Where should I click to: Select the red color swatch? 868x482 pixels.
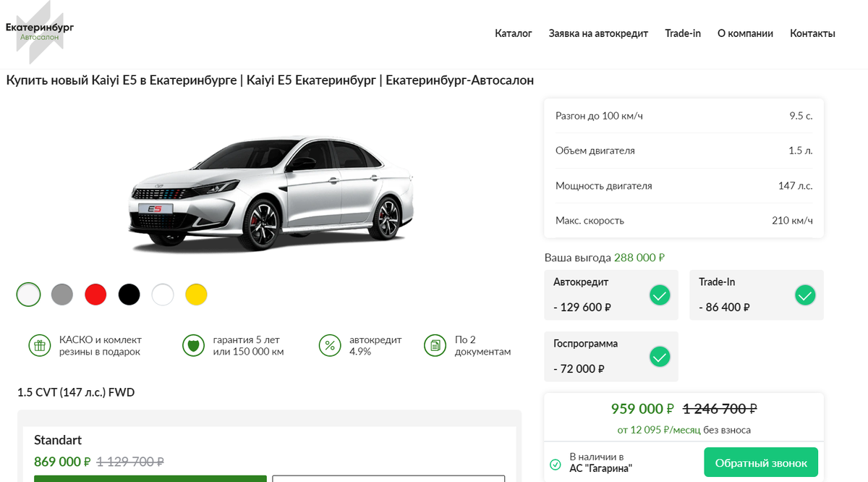click(x=95, y=295)
